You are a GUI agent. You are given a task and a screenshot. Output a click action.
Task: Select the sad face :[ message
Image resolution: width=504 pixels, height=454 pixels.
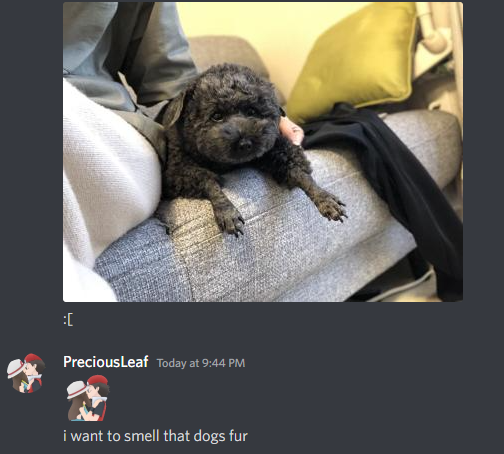pyautogui.click(x=68, y=320)
